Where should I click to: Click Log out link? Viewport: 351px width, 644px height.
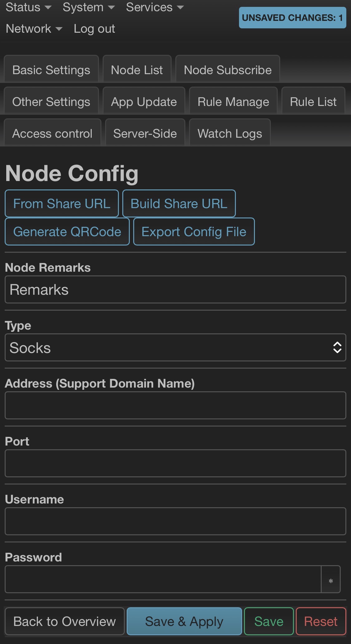(x=94, y=29)
